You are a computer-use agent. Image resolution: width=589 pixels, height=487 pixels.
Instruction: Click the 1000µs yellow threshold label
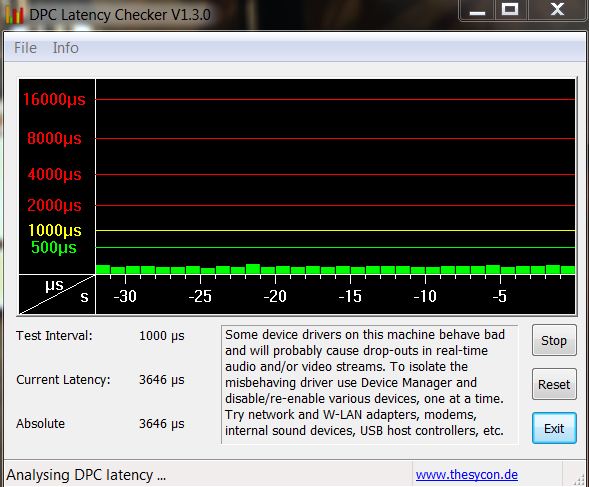click(55, 230)
